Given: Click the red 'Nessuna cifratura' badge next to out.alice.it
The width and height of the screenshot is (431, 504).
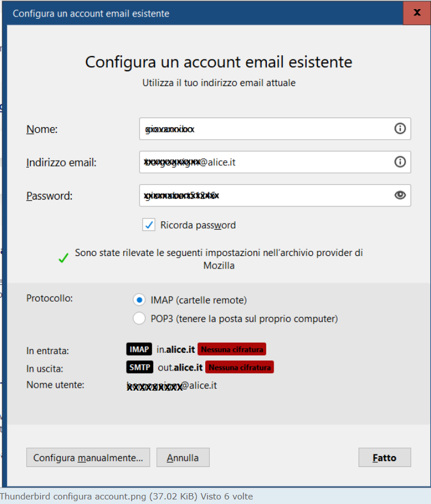Looking at the screenshot, I should pos(239,367).
